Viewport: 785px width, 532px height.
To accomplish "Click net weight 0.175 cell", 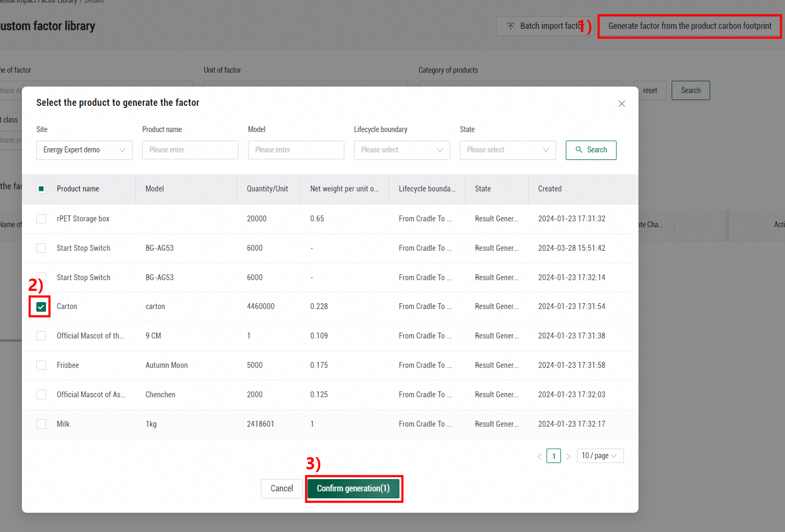I will pyautogui.click(x=319, y=365).
